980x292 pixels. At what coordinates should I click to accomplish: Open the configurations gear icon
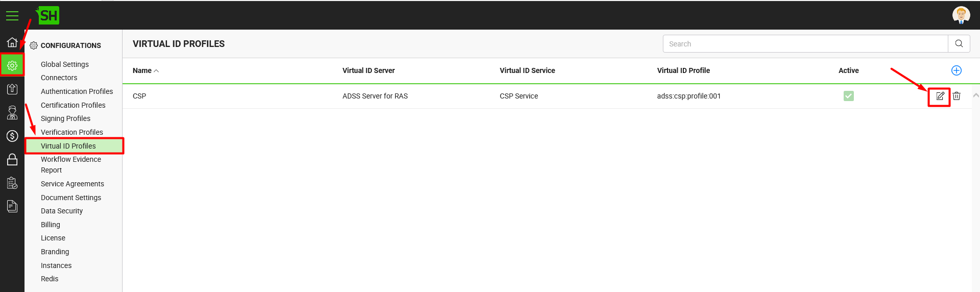click(x=12, y=65)
